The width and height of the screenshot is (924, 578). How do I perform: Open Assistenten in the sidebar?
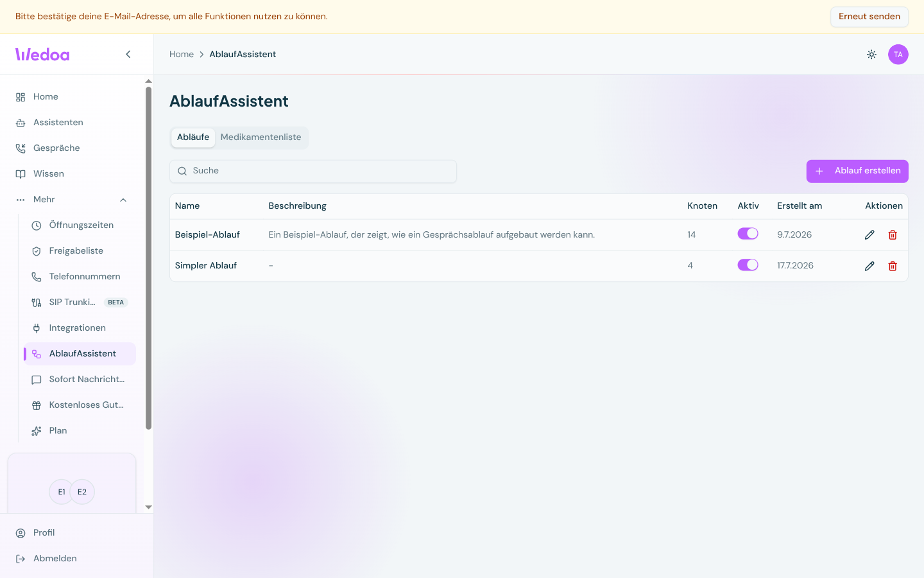tap(72, 123)
